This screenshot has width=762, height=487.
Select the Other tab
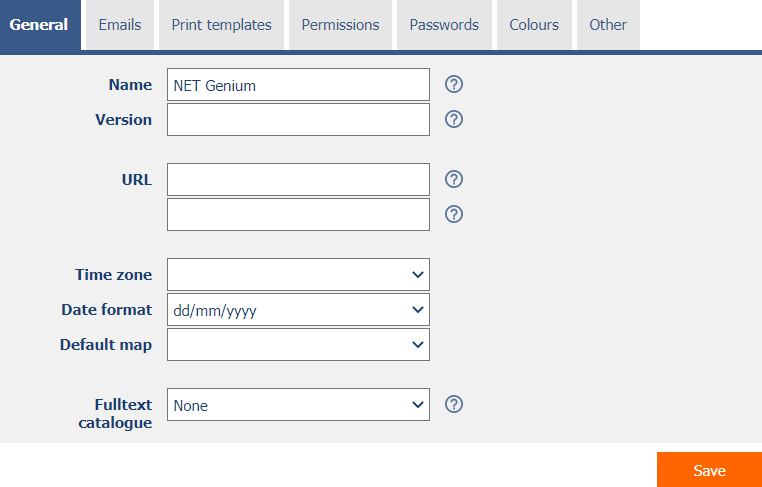[608, 25]
